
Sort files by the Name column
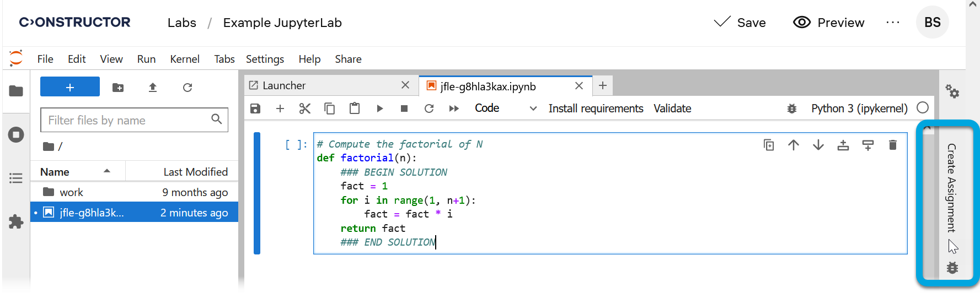(x=55, y=172)
